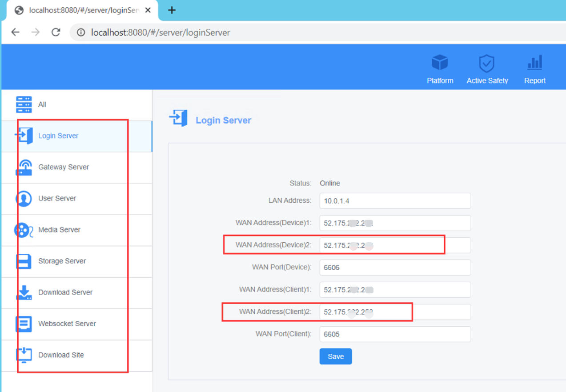The image size is (566, 392).
Task: Click the Report bar chart icon
Action: pyautogui.click(x=534, y=63)
